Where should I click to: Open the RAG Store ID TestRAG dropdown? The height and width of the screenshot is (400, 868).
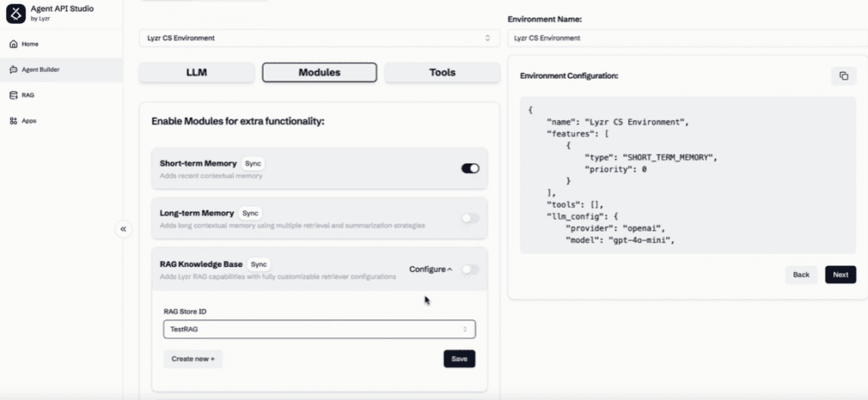point(320,329)
